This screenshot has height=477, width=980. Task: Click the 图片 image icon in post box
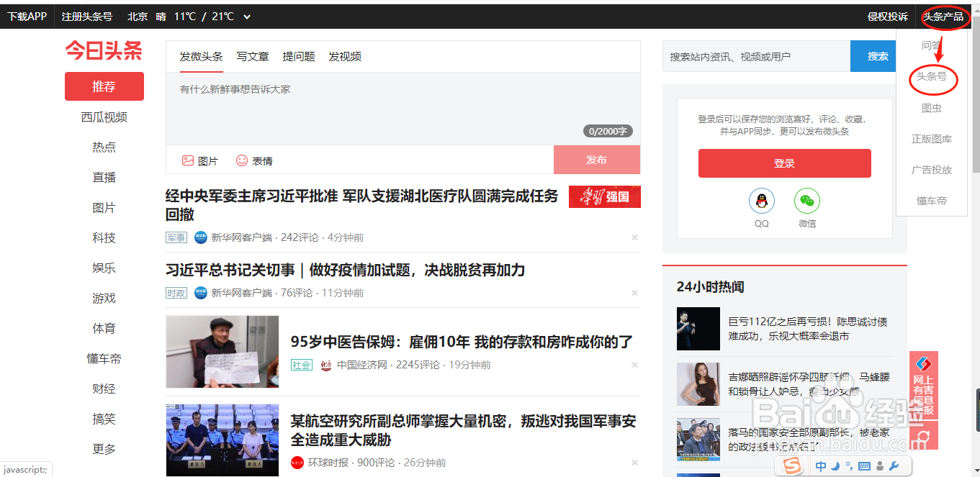(x=188, y=160)
